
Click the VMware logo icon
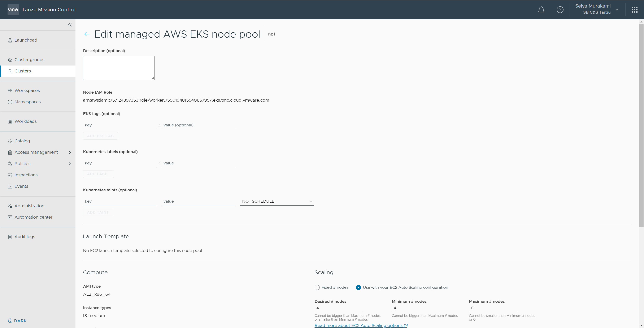tap(13, 10)
